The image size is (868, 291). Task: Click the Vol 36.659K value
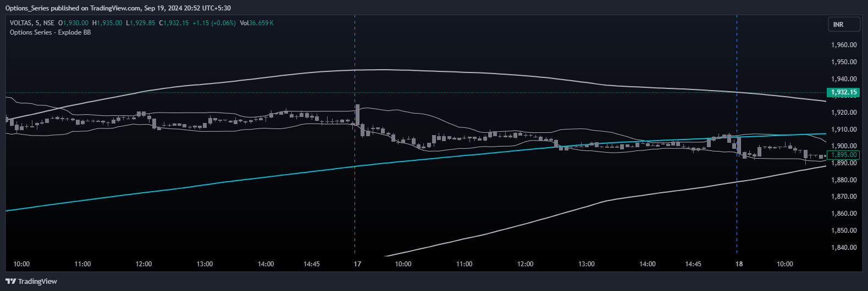[x=257, y=23]
